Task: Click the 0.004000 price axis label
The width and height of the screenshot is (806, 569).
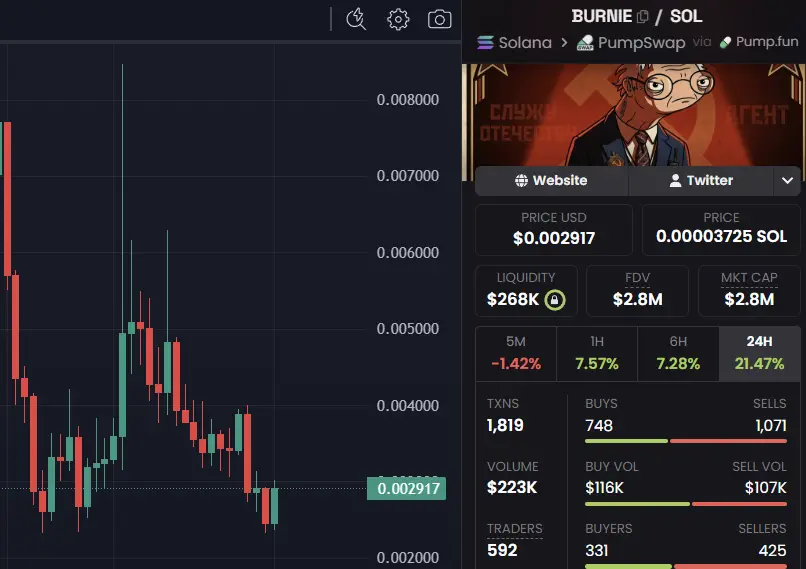Action: pyautogui.click(x=408, y=406)
